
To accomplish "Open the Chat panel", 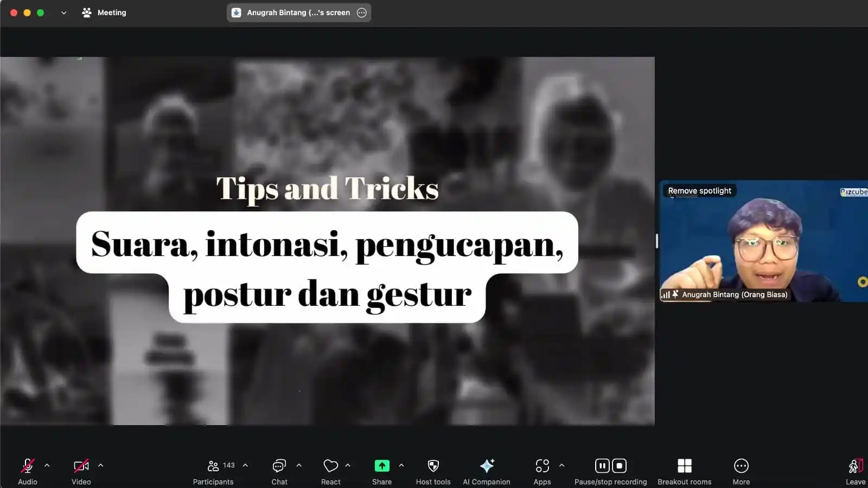I will [x=279, y=471].
